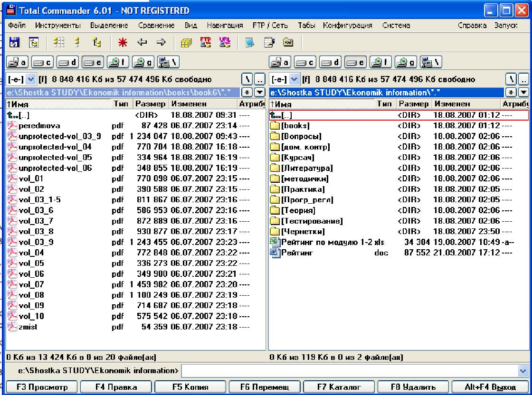Click the Alt+F4 Выход button
The image size is (532, 395).
click(490, 387)
